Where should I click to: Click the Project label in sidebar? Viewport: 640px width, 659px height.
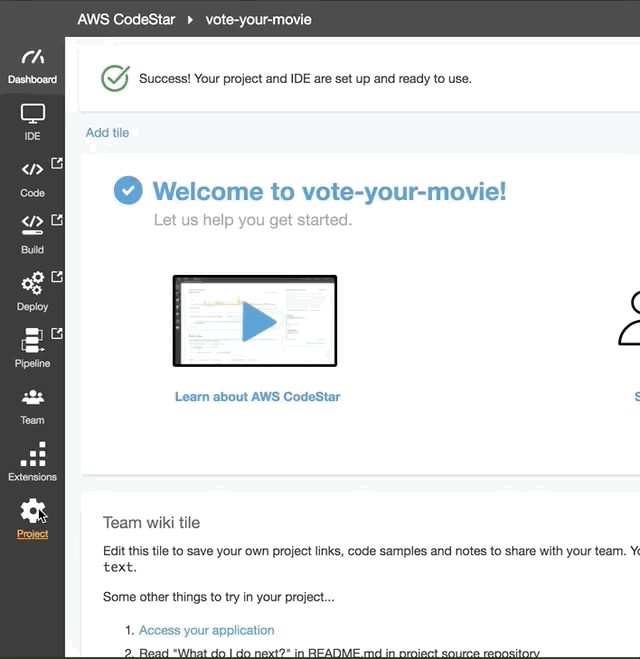pos(32,534)
